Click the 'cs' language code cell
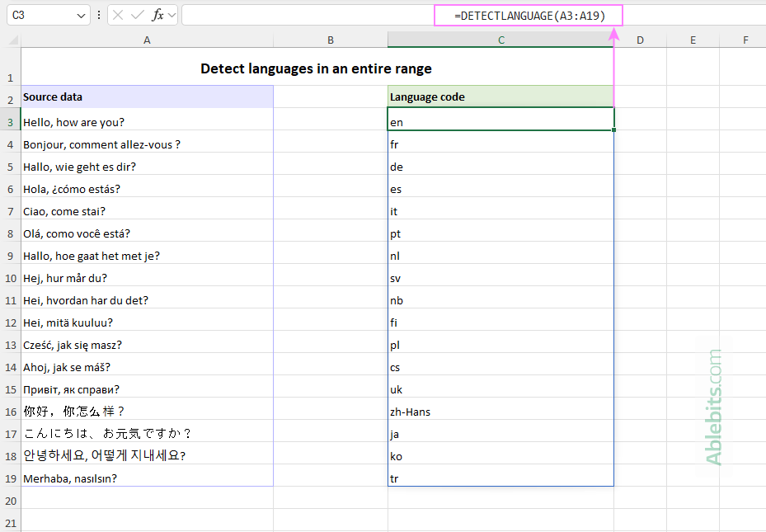Screen dimensions: 766x532 500,364
